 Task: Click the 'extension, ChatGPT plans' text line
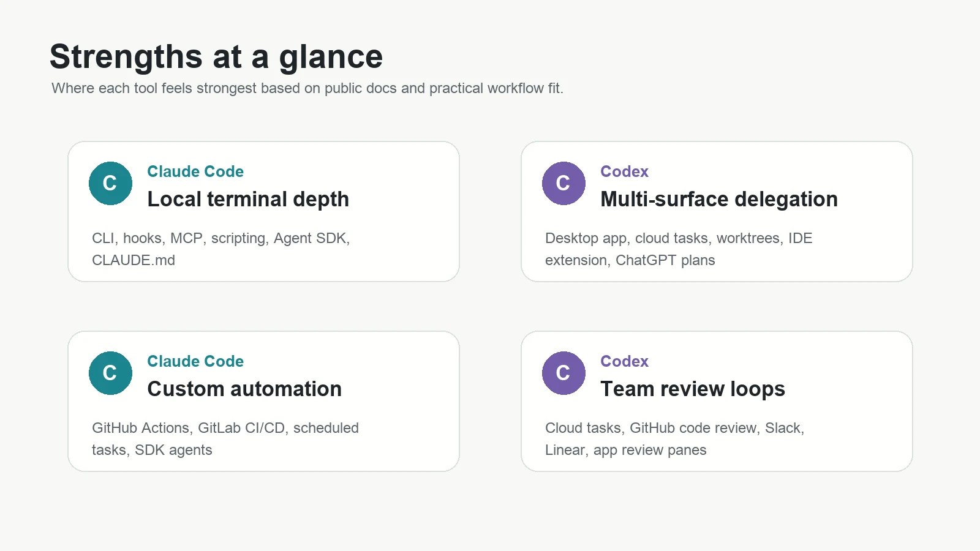click(x=630, y=260)
